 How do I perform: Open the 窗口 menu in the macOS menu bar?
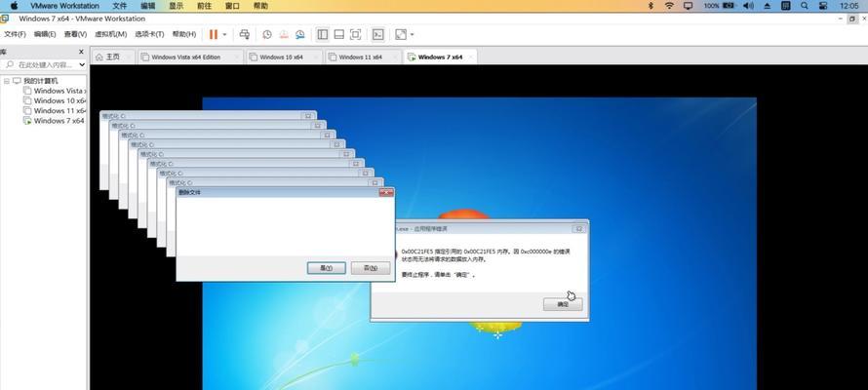tap(232, 6)
